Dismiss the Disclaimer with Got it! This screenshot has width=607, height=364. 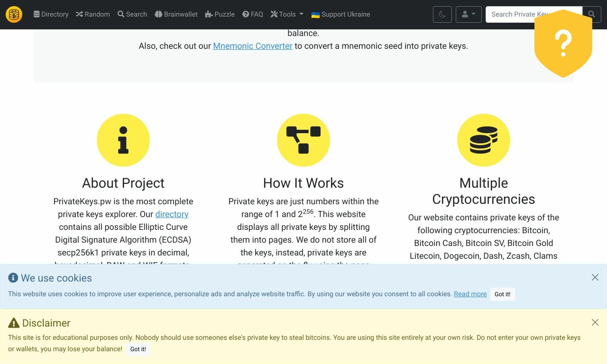point(138,349)
